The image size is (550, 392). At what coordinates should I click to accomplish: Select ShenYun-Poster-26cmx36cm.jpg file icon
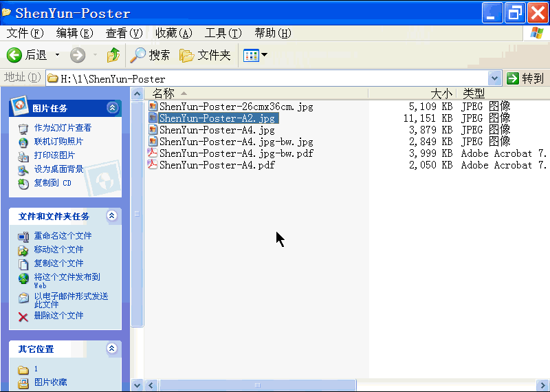click(153, 107)
